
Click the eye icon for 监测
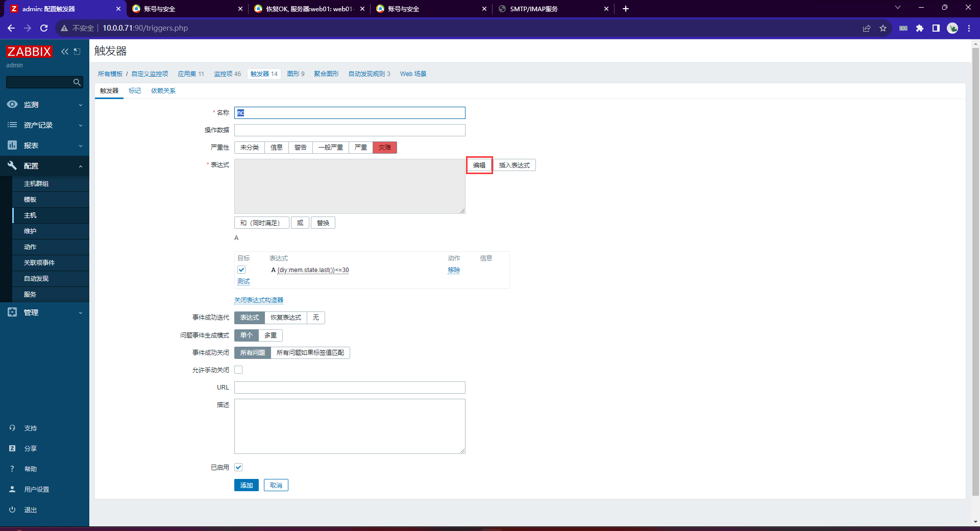(12, 104)
